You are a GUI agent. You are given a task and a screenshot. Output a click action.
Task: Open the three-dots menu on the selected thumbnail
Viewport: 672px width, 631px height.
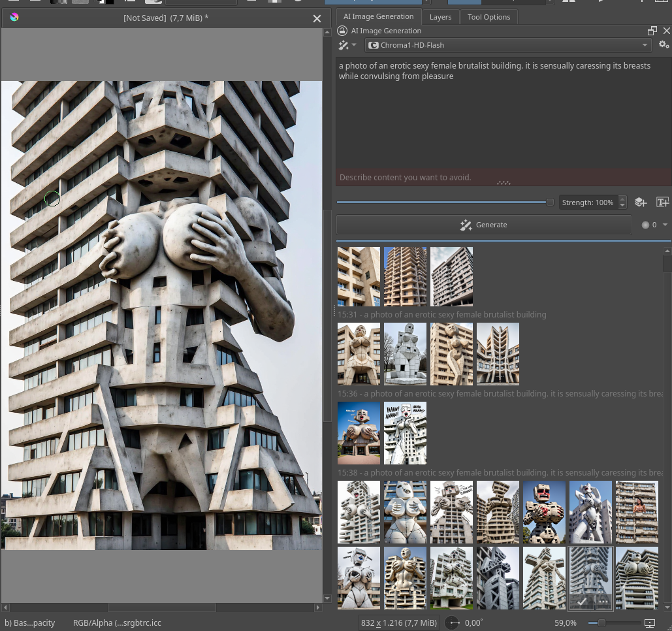tap(603, 601)
